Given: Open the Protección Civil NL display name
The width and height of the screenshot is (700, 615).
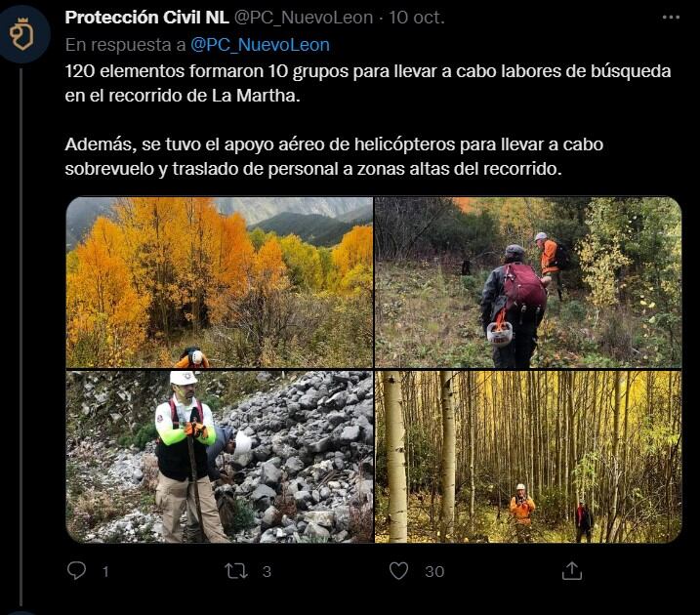Looking at the screenshot, I should (146, 18).
